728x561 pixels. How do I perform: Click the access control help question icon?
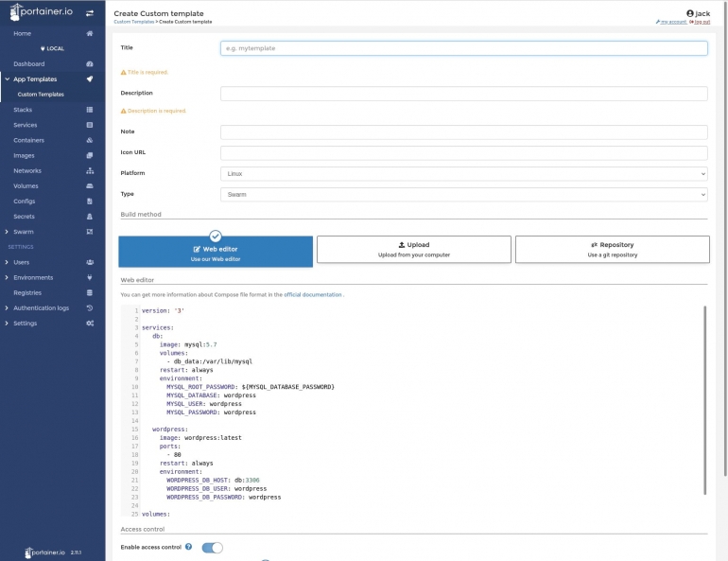(x=188, y=547)
